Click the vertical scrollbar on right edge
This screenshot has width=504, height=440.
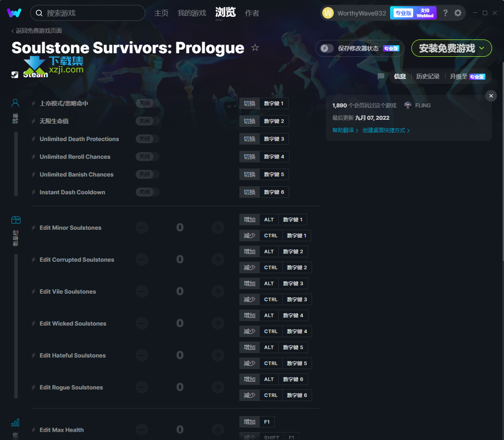pos(502,161)
